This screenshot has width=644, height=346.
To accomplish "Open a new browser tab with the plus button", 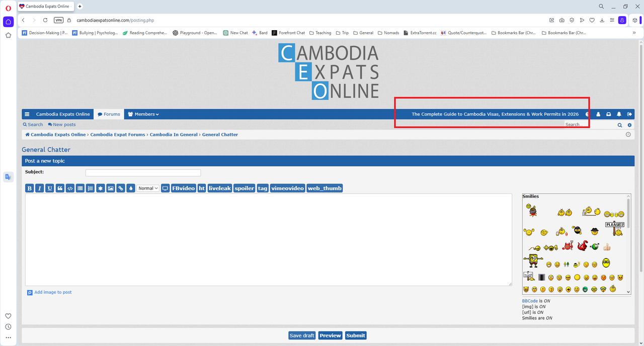I will pyautogui.click(x=80, y=7).
